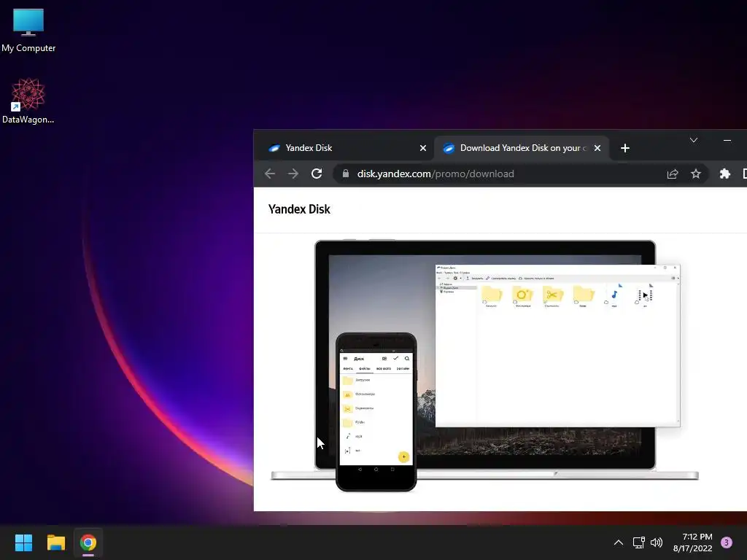This screenshot has height=560, width=747.
Task: Open the volume tray icon
Action: (x=657, y=542)
